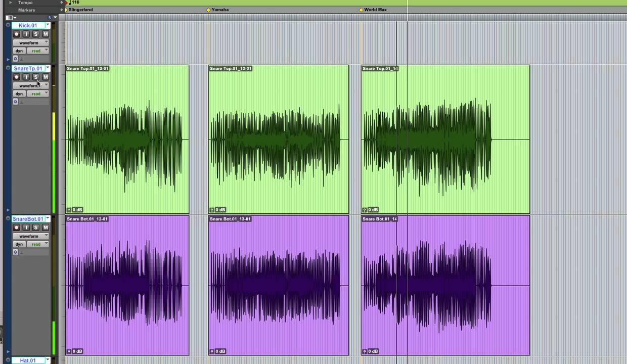
Task: Click Kick.01 track options circle icon
Action: point(8,25)
